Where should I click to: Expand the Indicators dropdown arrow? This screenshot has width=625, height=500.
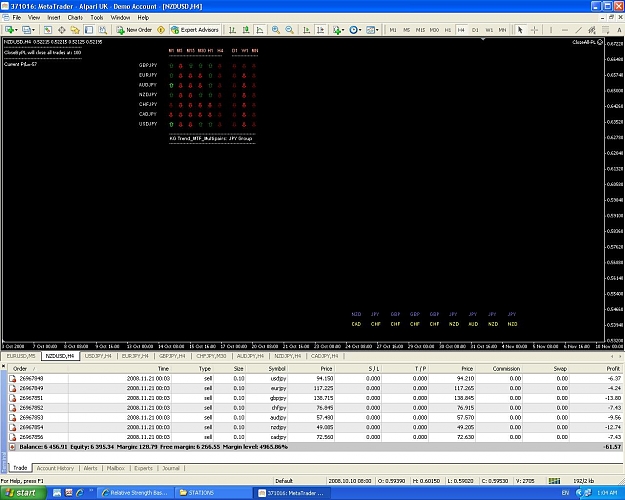pyautogui.click(x=343, y=30)
